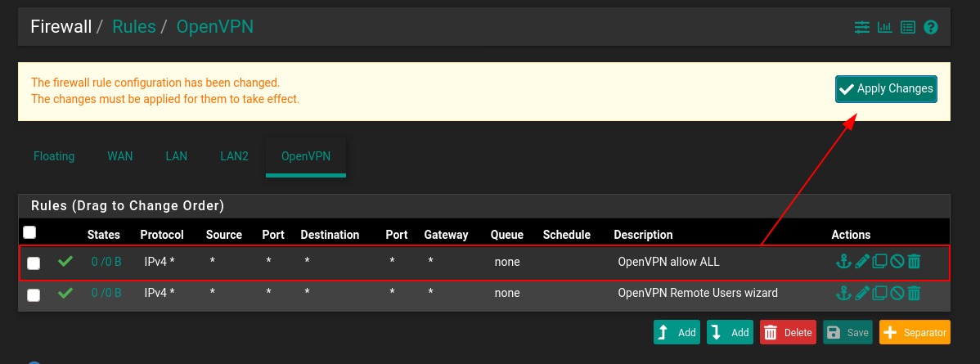
Task: Click the States column header
Action: tap(104, 235)
